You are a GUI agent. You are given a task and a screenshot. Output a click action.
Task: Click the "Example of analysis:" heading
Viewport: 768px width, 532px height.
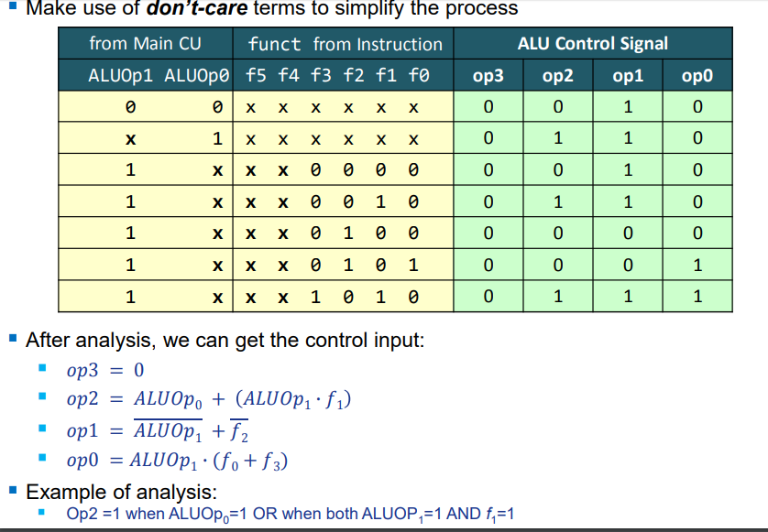[x=122, y=489]
